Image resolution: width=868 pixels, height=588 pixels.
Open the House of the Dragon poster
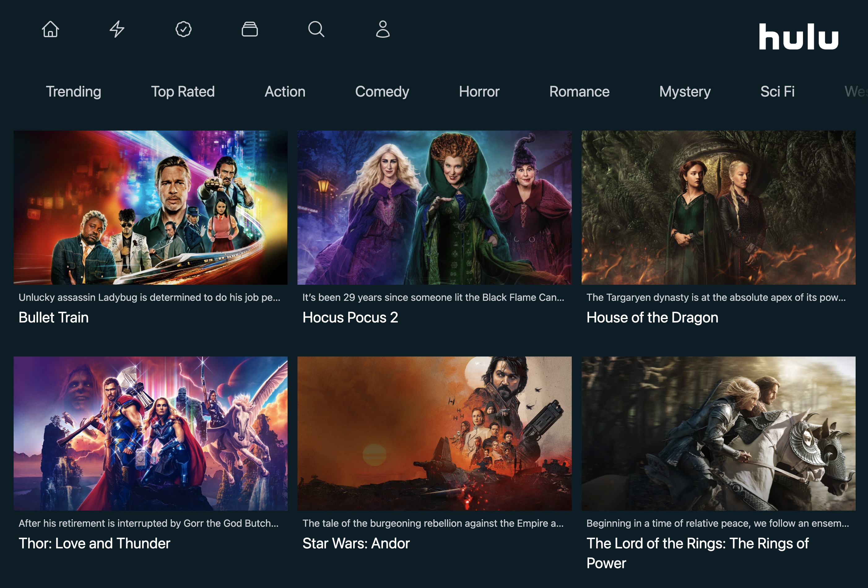(x=718, y=208)
